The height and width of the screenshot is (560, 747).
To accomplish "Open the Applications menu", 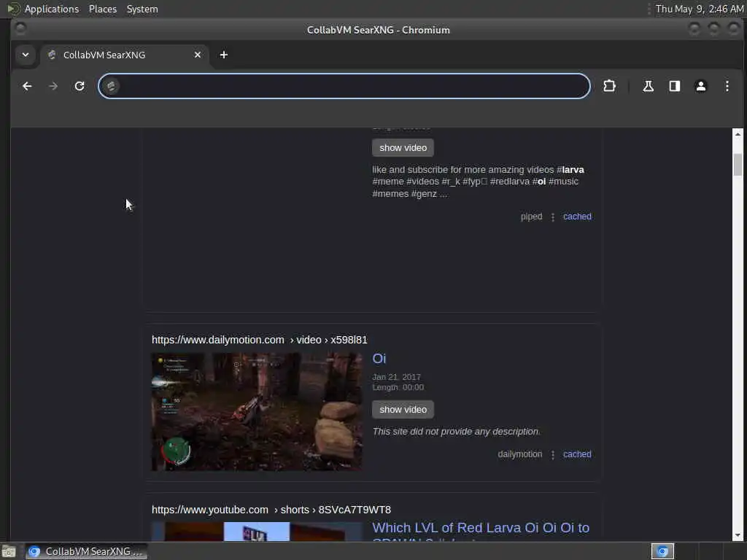I will pyautogui.click(x=52, y=9).
